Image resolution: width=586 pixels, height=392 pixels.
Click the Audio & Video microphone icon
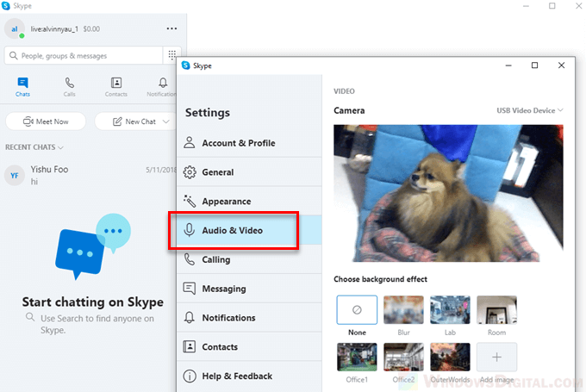click(190, 230)
